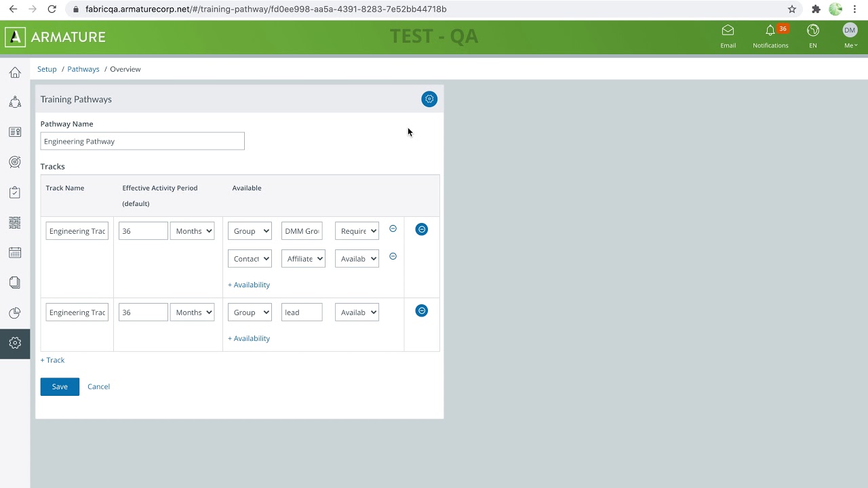This screenshot has height=488, width=868.
Task: Click the Tracks section label
Action: 52,166
